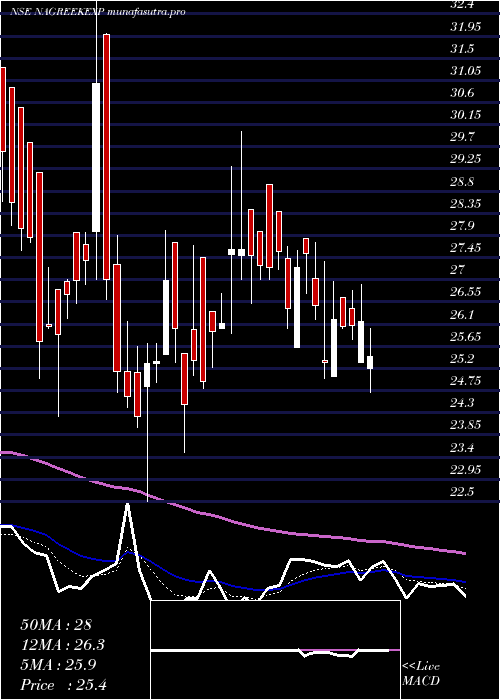
Task: Select the tallest red candle near 31.95
Action: (x=106, y=157)
